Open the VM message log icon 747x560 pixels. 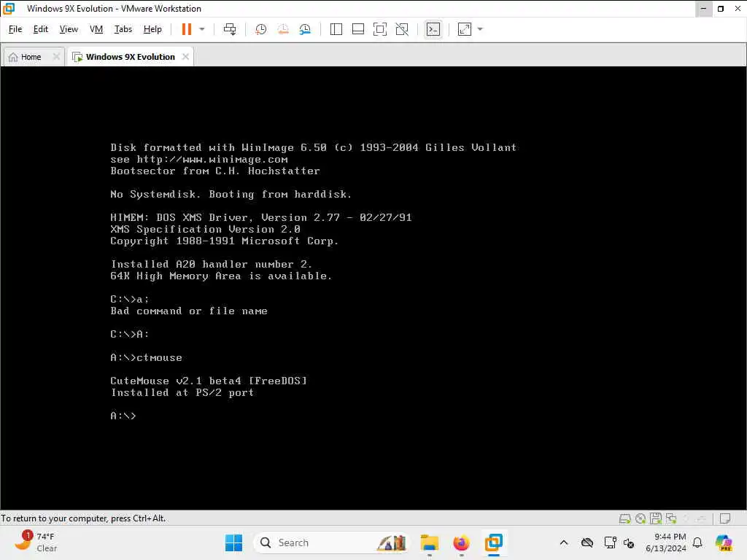tap(725, 518)
